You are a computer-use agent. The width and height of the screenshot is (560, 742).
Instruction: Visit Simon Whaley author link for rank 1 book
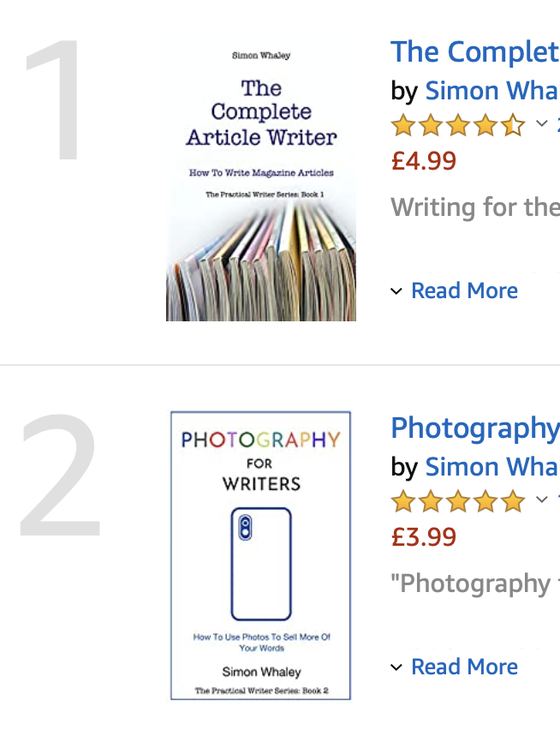(491, 91)
